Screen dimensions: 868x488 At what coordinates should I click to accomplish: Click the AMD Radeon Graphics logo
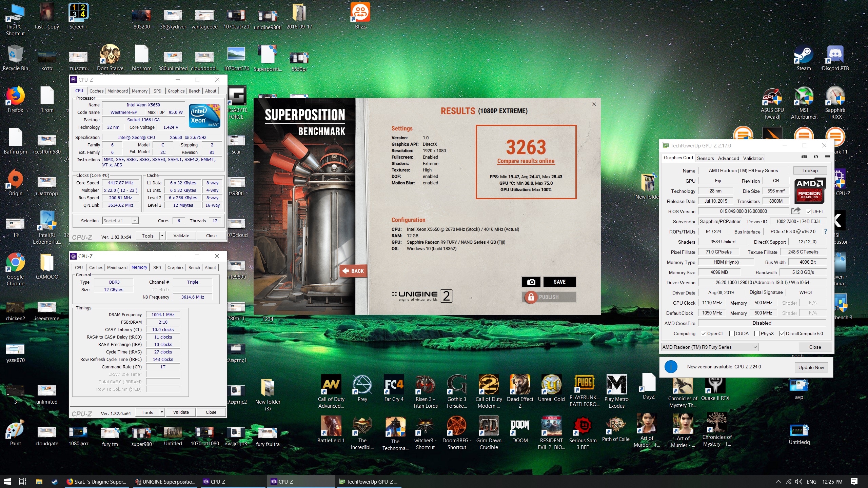coord(809,190)
